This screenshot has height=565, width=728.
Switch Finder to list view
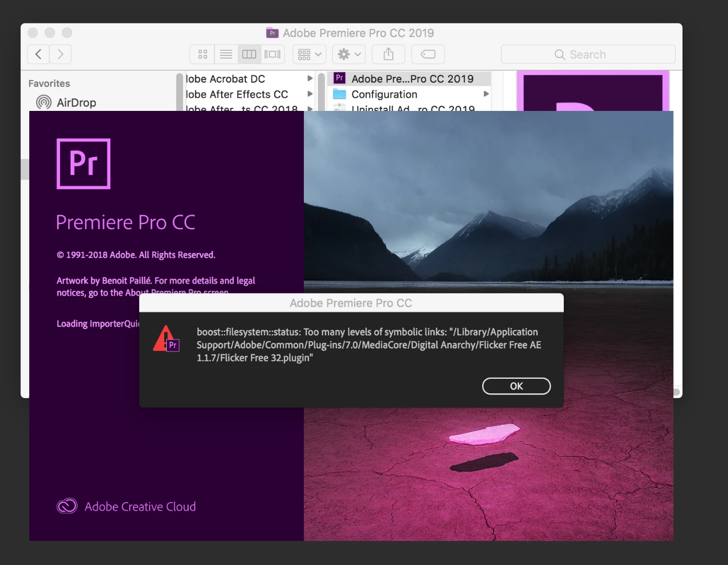coord(226,54)
